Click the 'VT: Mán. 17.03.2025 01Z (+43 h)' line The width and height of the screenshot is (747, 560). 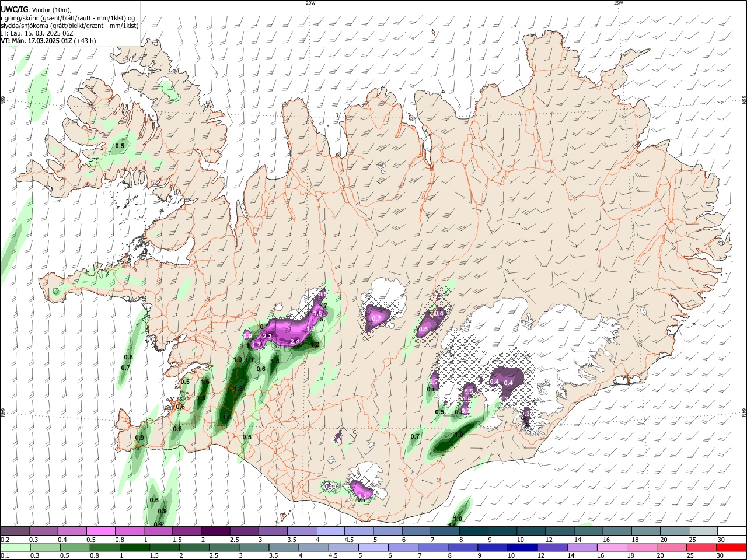[x=48, y=41]
